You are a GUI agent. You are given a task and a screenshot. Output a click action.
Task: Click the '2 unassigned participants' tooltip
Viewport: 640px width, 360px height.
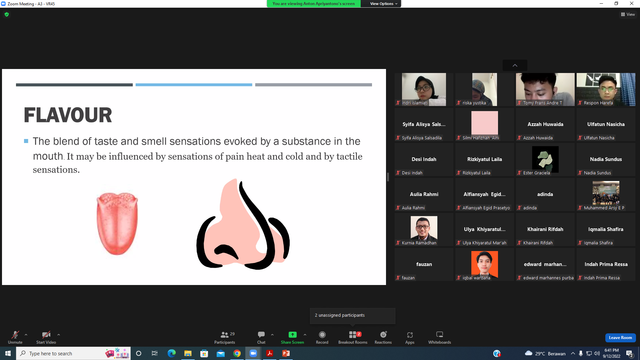(x=353, y=316)
